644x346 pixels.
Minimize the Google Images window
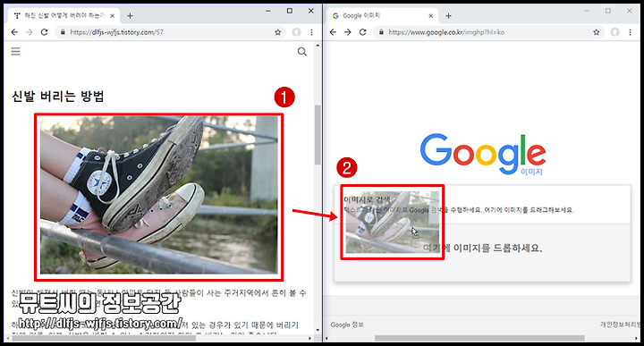[587, 11]
